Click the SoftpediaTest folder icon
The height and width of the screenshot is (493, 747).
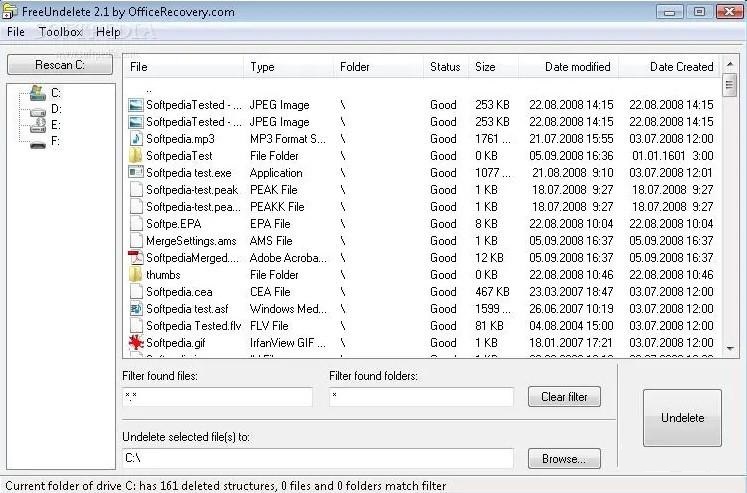click(136, 156)
